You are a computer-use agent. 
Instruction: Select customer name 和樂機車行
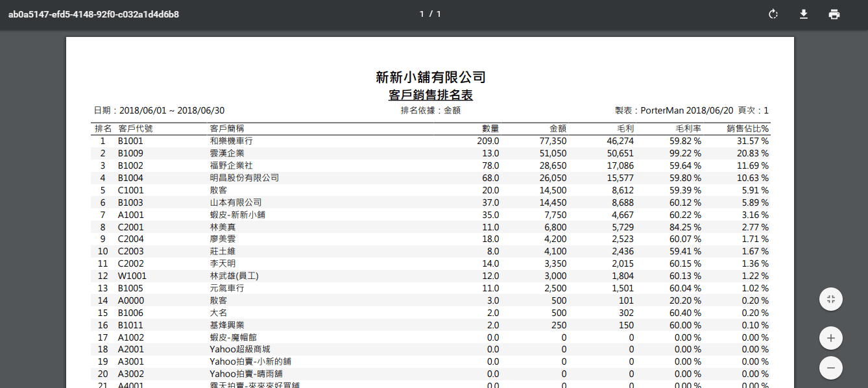pyautogui.click(x=231, y=141)
